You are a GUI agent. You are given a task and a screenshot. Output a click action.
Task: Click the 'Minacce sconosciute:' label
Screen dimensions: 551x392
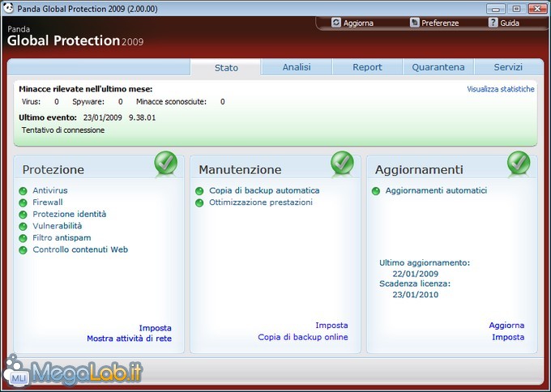(x=171, y=102)
